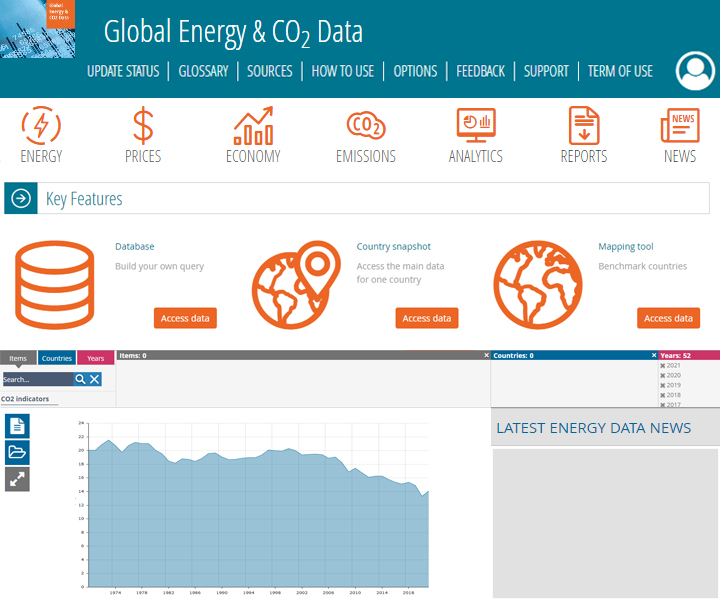This screenshot has height=600, width=720.
Task: Remove year 2019 from Years list
Action: (662, 385)
